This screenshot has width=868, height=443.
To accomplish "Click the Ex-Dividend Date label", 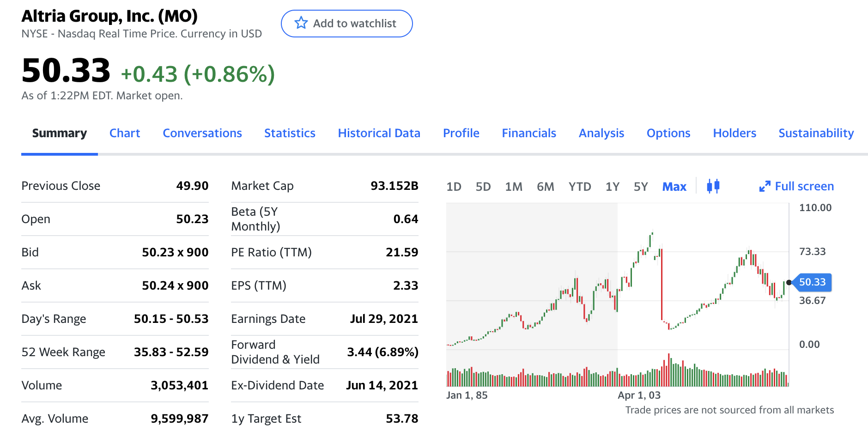I will pos(277,385).
